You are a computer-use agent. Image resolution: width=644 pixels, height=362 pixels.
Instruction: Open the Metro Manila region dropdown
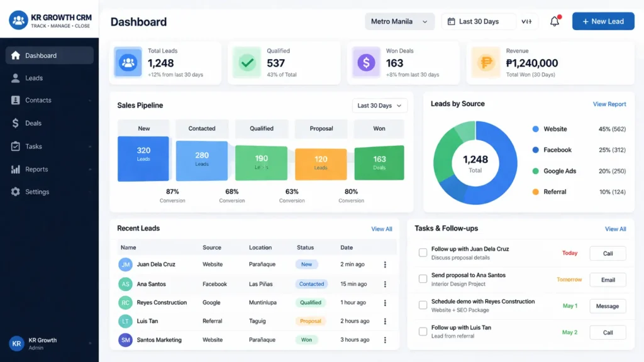(399, 21)
